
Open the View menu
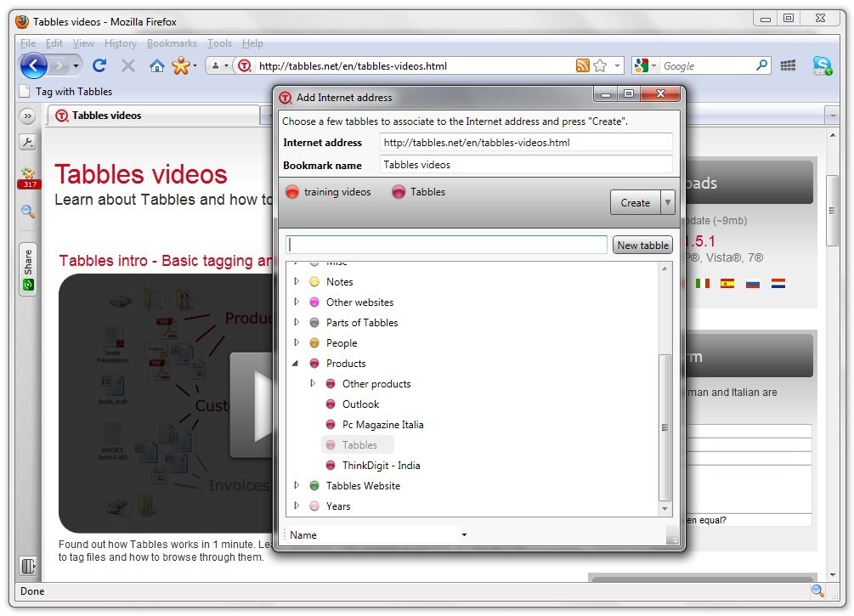[x=83, y=43]
